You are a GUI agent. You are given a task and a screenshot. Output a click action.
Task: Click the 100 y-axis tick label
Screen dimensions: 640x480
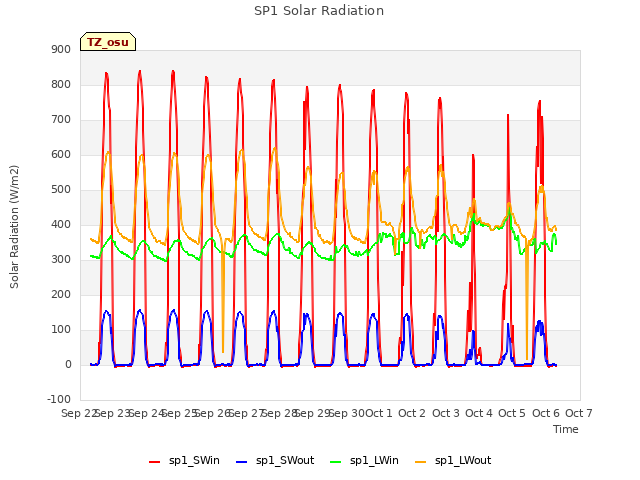click(61, 329)
